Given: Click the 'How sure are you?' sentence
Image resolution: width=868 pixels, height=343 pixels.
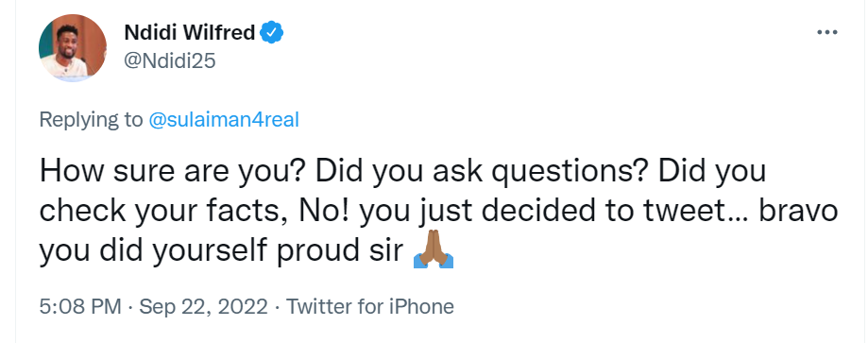Looking at the screenshot, I should (172, 172).
